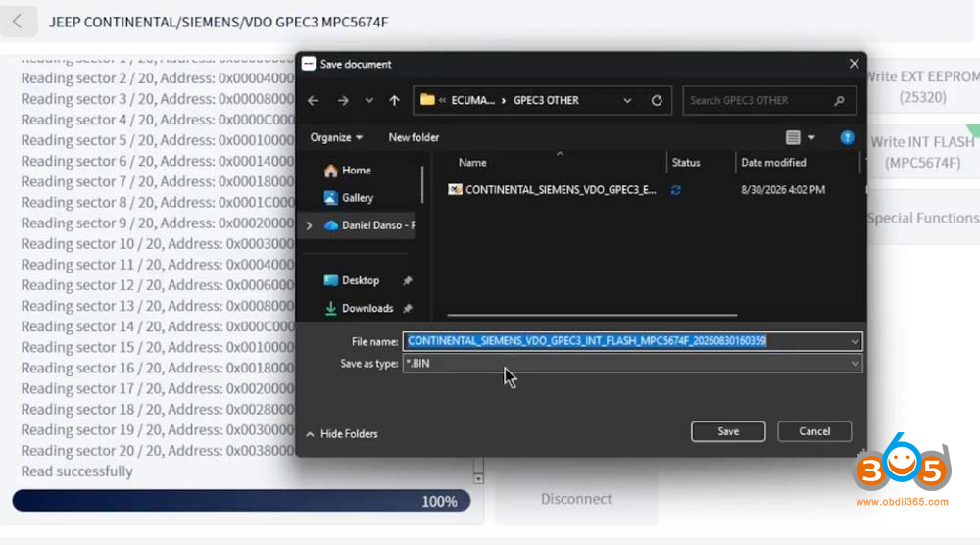Click the JEEP CONTINENTAL/SIEMENS/VDO GPEC3 MPC5674F title
The height and width of the screenshot is (545, 980).
[x=219, y=22]
